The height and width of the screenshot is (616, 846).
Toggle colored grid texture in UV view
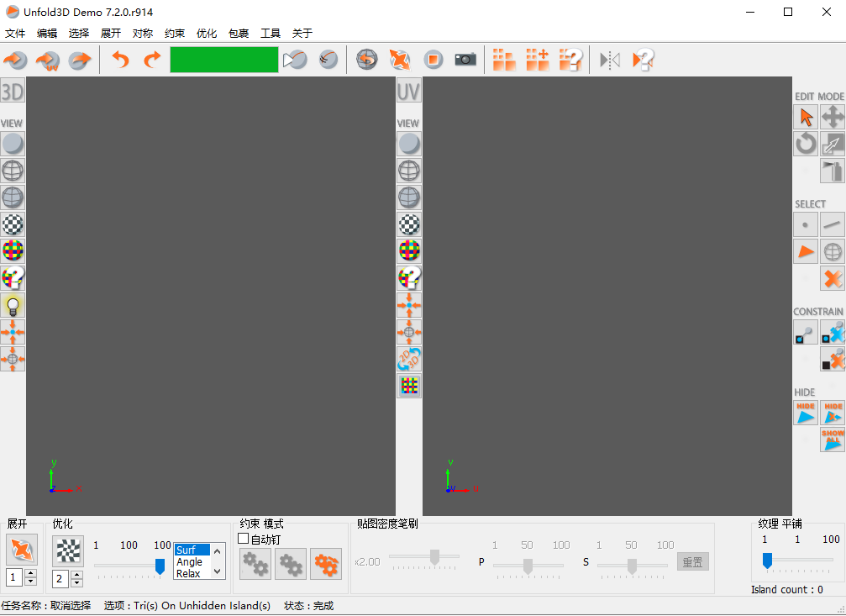409,251
